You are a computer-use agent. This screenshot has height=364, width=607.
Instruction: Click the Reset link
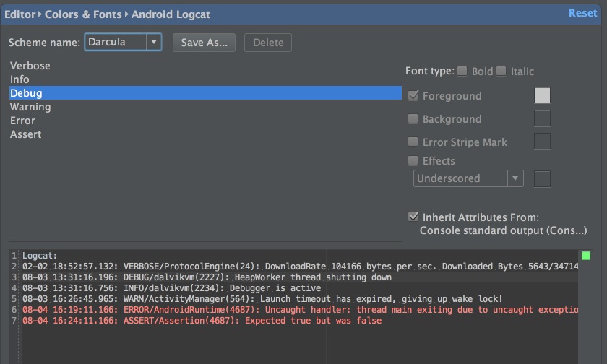[582, 13]
